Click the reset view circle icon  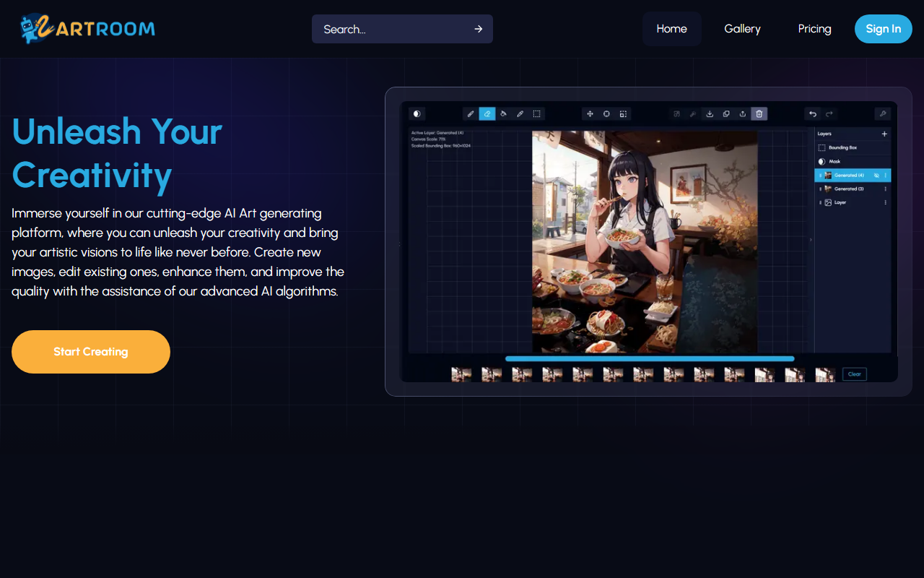606,113
